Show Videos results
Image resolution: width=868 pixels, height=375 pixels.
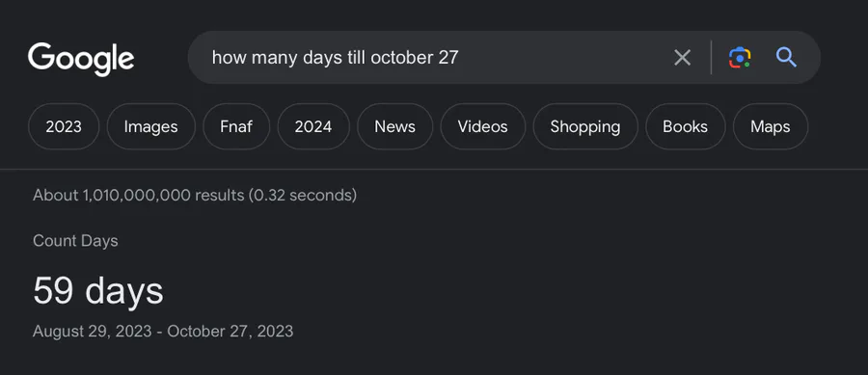(483, 126)
